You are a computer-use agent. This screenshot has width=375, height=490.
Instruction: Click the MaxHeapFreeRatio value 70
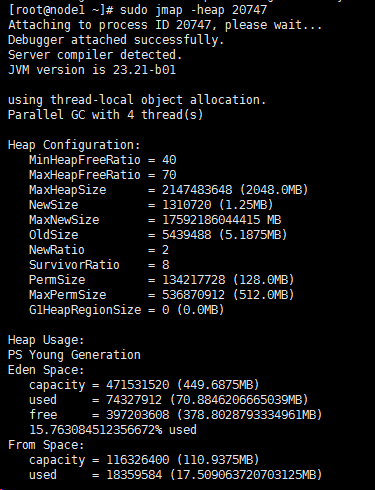169,175
